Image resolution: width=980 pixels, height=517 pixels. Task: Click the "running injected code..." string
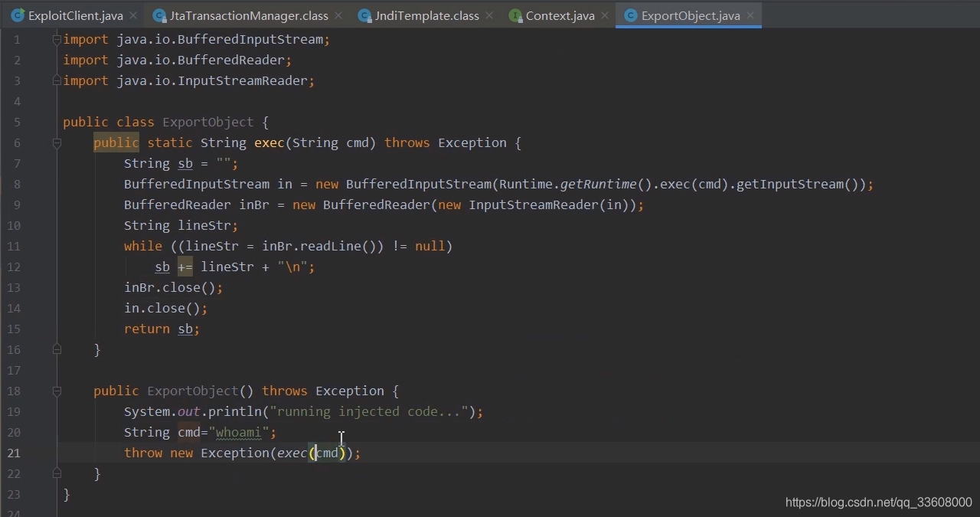coord(368,411)
